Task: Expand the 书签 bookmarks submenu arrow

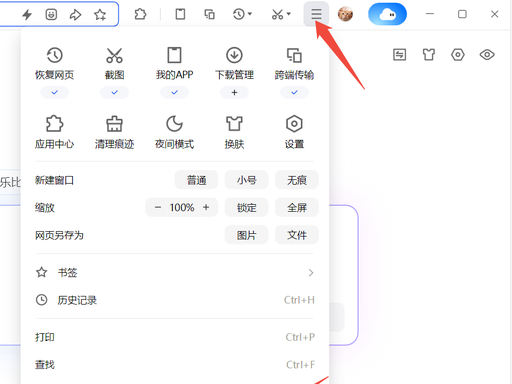Action: pos(311,273)
